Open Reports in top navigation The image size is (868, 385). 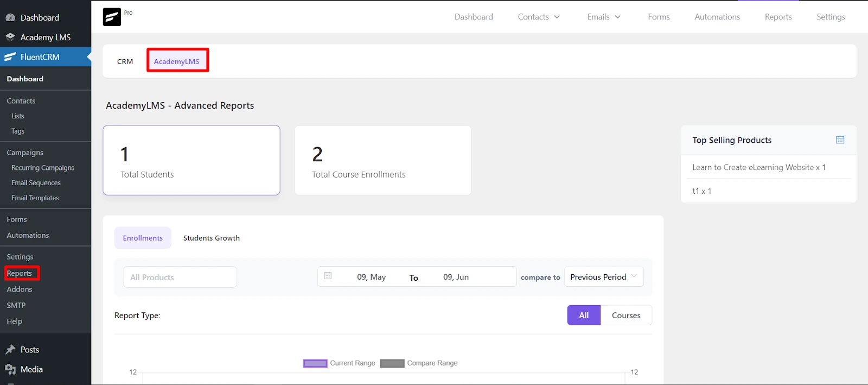tap(778, 17)
